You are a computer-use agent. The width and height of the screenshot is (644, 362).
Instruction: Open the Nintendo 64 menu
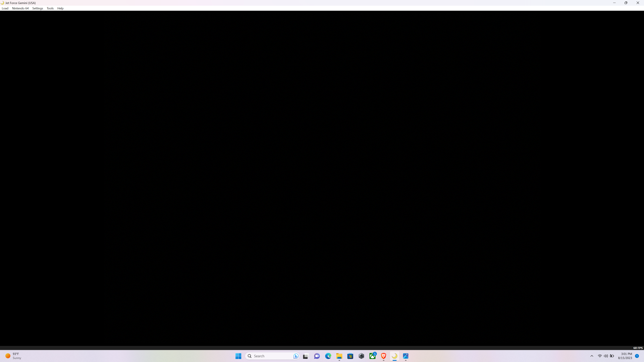tap(20, 8)
